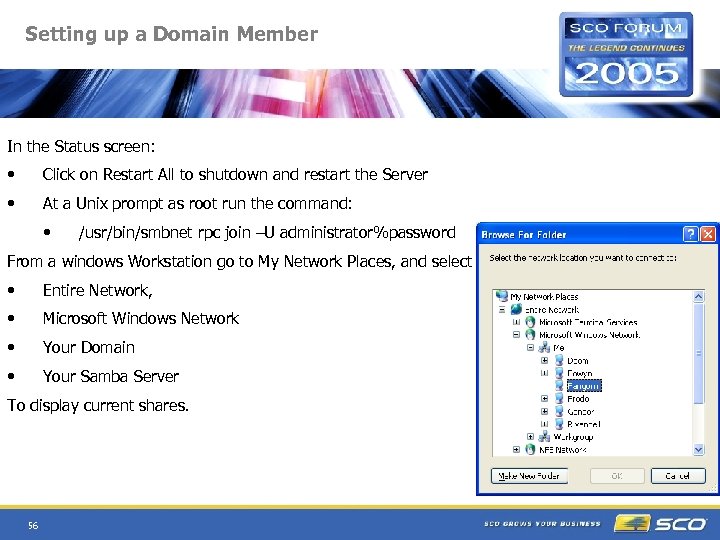The height and width of the screenshot is (540, 720).
Task: Click the tree scrollbar down arrow
Action: (x=698, y=450)
